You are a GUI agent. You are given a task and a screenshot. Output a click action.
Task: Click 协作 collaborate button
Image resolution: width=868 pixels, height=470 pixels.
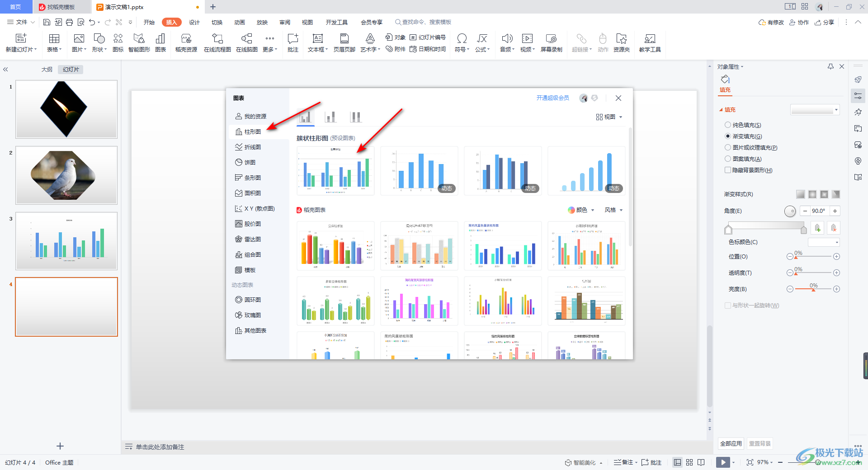[x=799, y=22]
